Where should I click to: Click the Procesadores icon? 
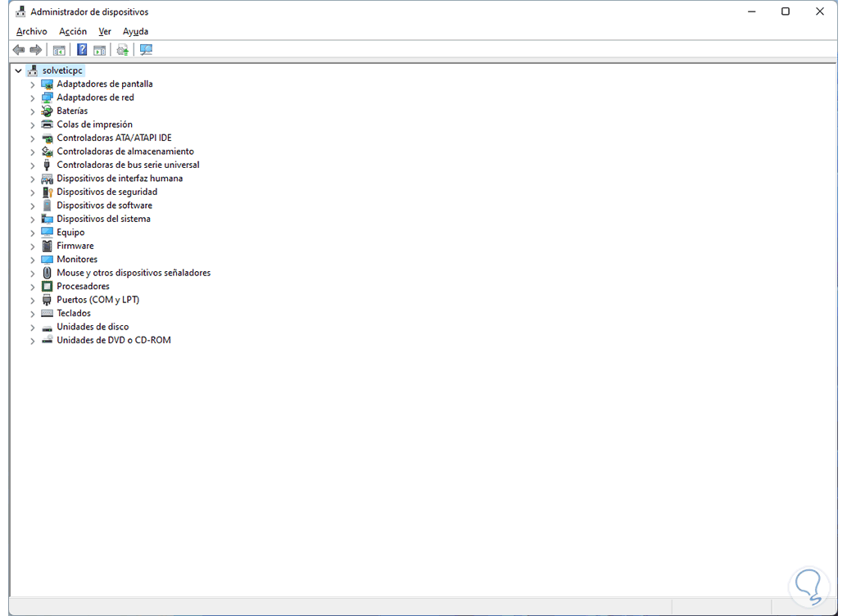click(x=47, y=287)
